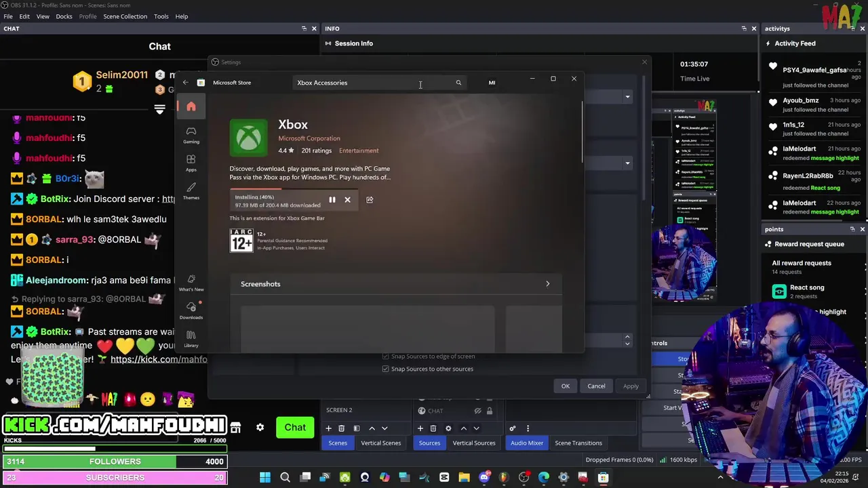Move source up arrow
Image resolution: width=868 pixels, height=488 pixels.
pyautogui.click(x=464, y=428)
